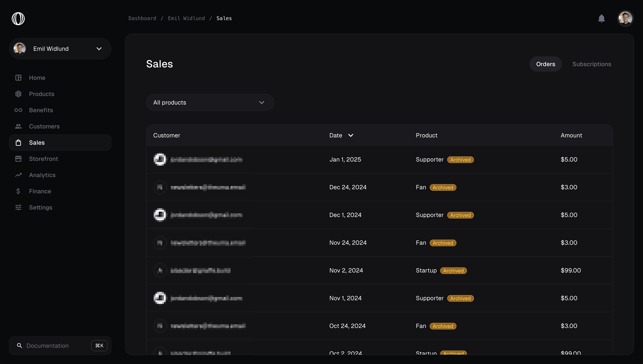The image size is (643, 364).
Task: Click Emil Widlund breadcrumb link
Action: click(x=186, y=18)
